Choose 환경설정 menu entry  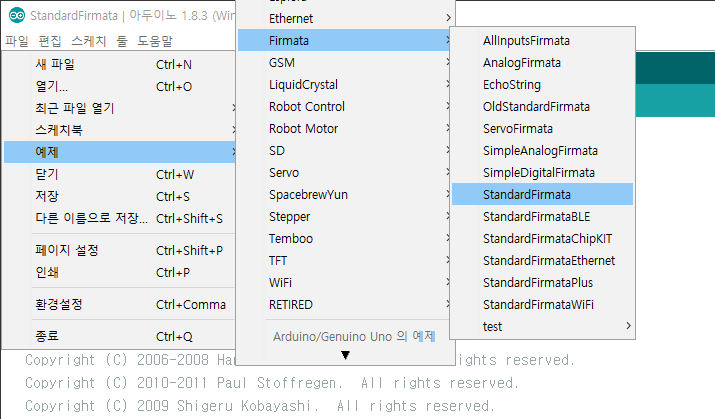[x=120, y=304]
